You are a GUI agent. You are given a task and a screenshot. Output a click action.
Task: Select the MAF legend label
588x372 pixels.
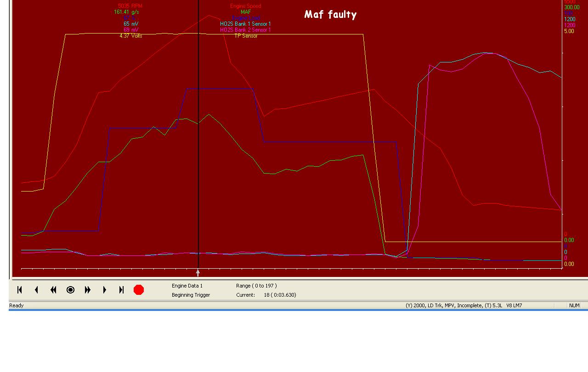246,12
